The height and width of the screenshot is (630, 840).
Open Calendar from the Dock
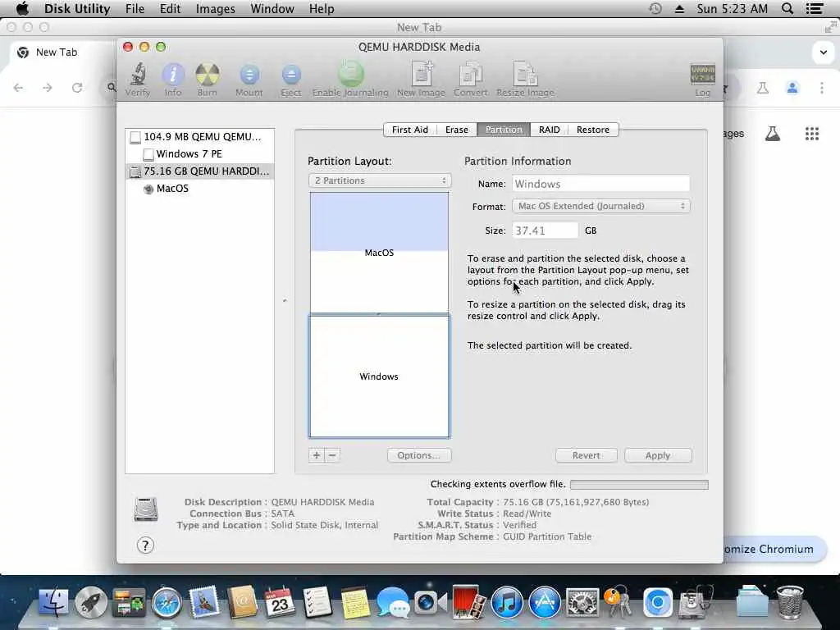coord(279,601)
